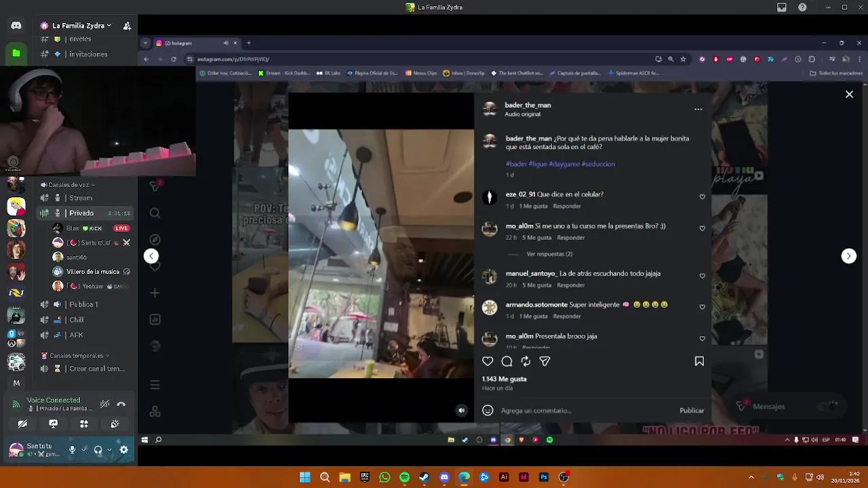
Task: Like the Instagram post with the heart icon
Action: click(488, 361)
